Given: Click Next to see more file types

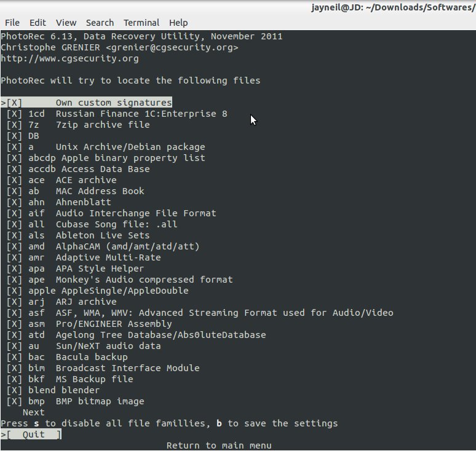Looking at the screenshot, I should (33, 412).
